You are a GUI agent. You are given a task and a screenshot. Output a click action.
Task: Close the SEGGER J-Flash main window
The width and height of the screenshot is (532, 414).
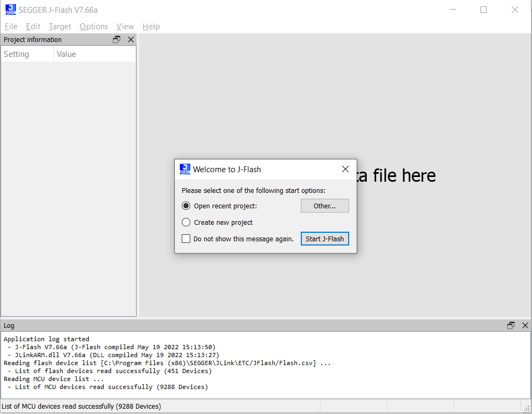click(x=514, y=10)
